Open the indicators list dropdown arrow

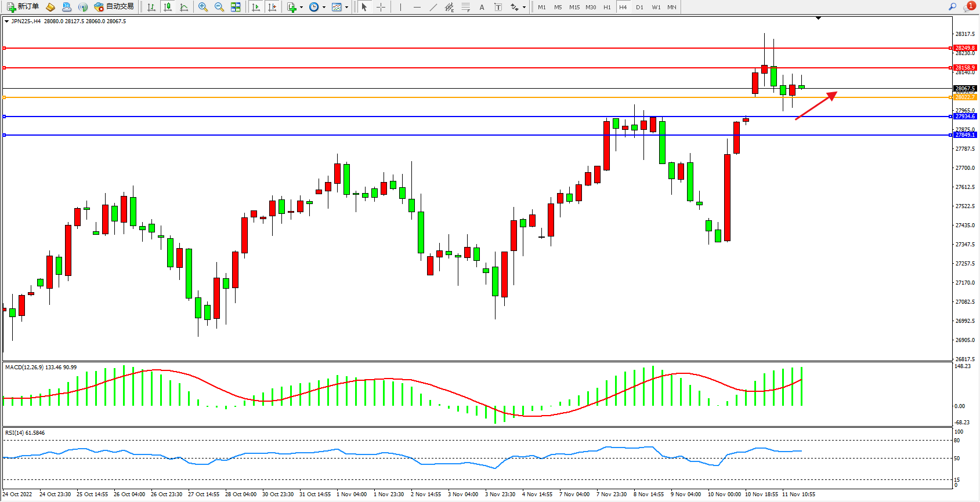301,8
